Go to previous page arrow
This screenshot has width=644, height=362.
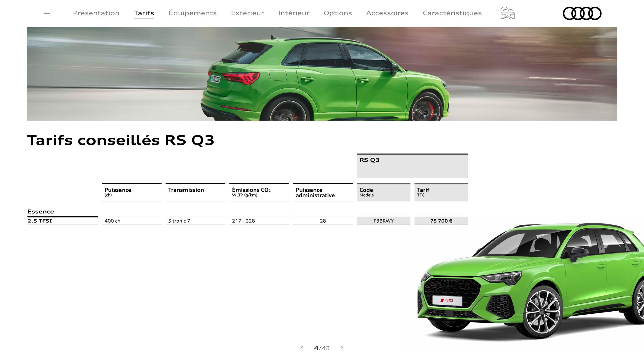coord(301,348)
